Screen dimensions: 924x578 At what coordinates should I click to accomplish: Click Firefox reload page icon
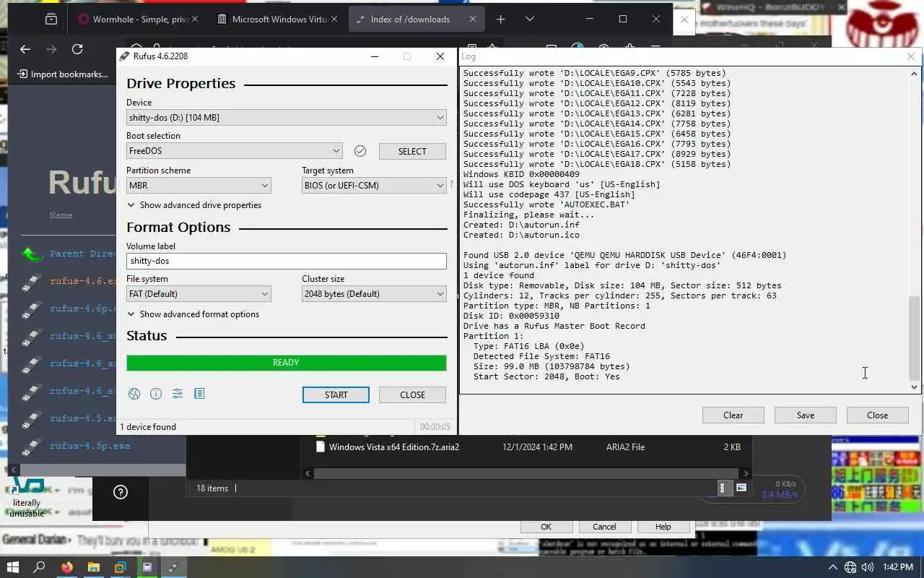[x=77, y=49]
